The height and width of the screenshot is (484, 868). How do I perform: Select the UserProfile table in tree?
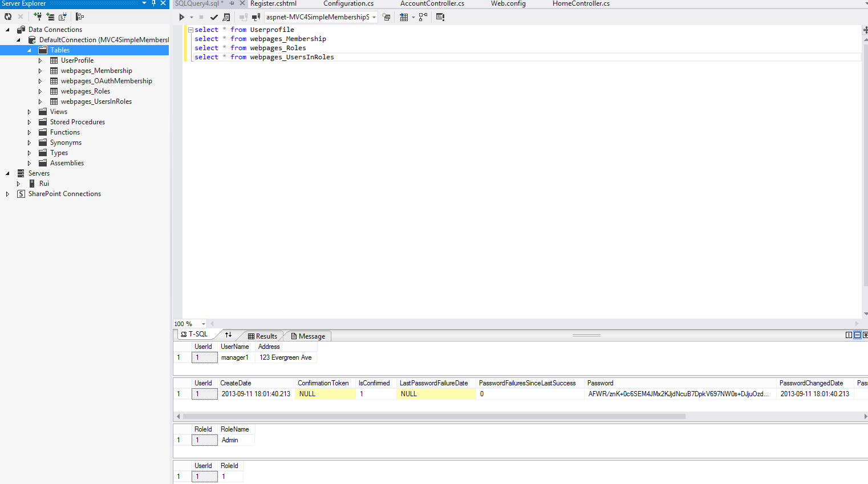click(x=77, y=60)
